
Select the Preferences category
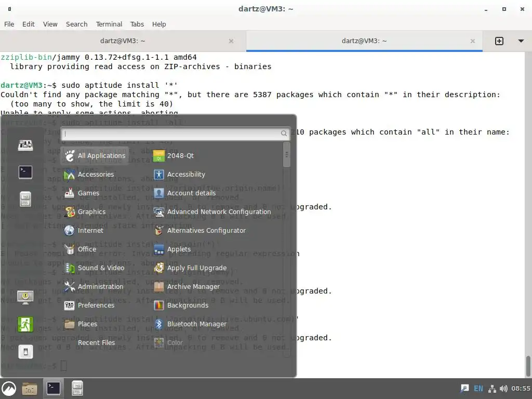coord(89,305)
